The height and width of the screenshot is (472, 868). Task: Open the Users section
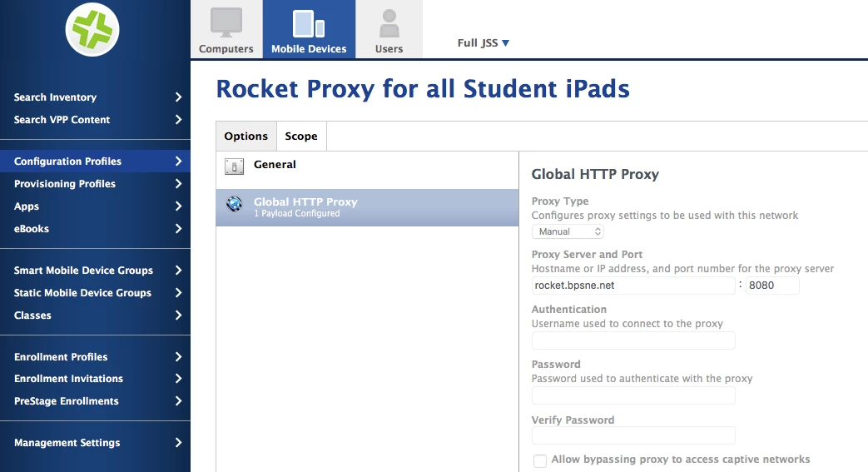[x=389, y=29]
